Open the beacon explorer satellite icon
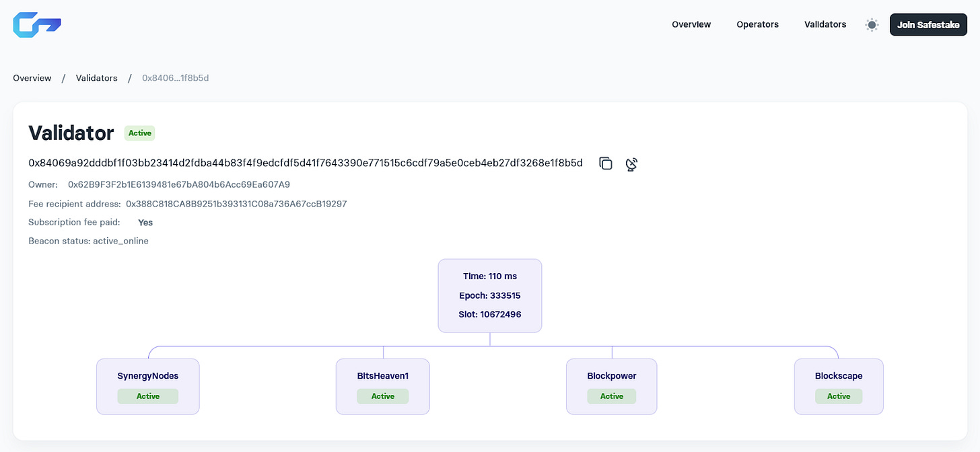 (x=631, y=163)
